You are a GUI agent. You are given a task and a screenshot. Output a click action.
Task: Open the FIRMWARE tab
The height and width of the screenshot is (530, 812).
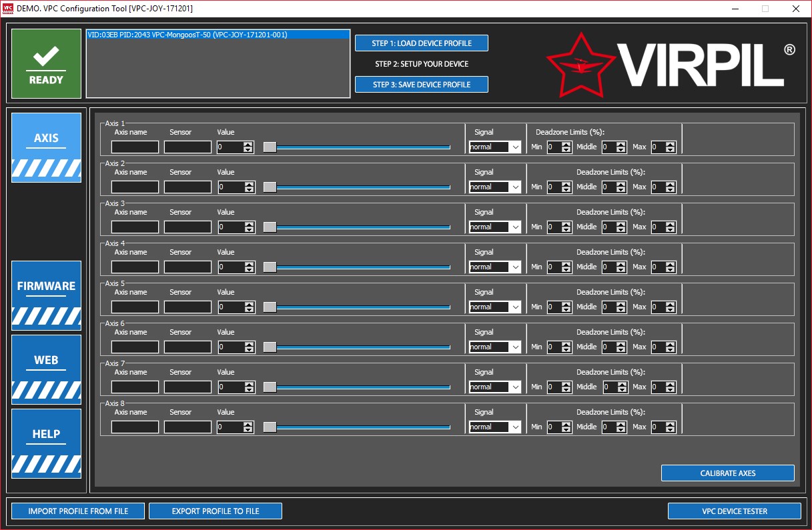pyautogui.click(x=46, y=295)
